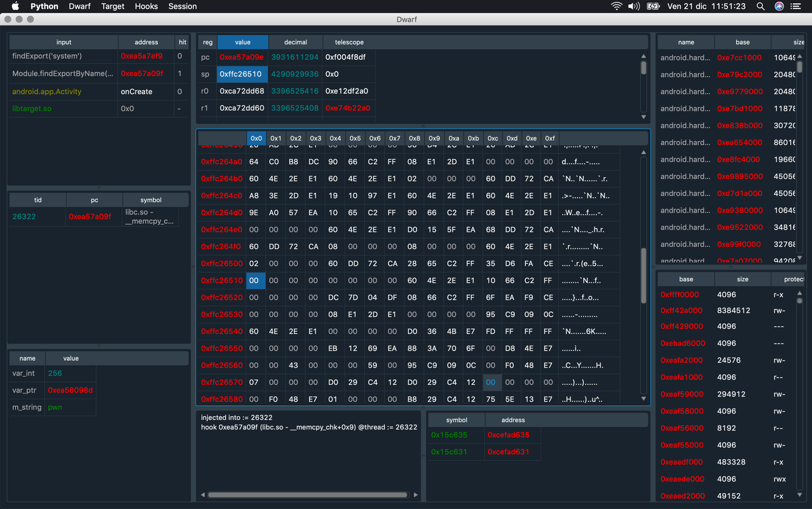
Task: Select highlighted 00 byte at 0xffc26510
Action: [256, 281]
